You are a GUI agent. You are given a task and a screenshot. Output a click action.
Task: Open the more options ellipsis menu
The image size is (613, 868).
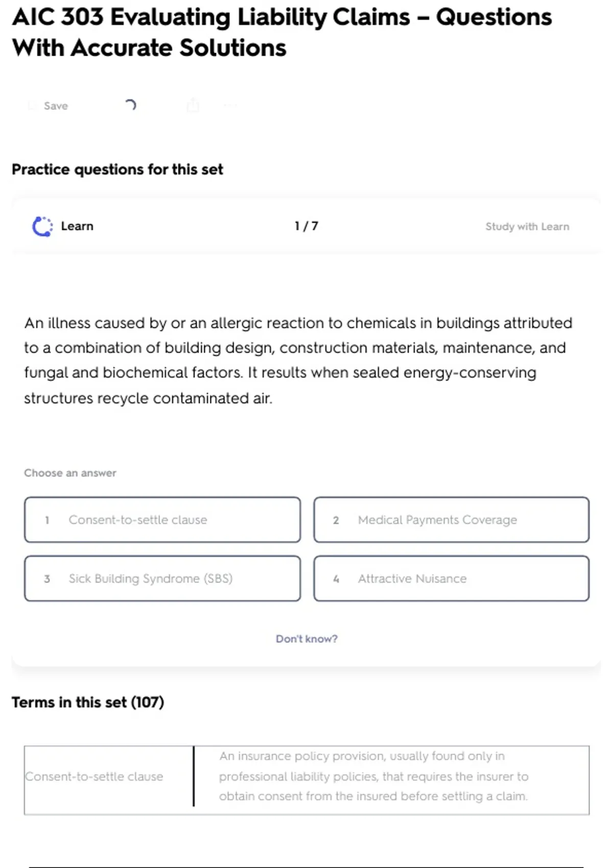coord(230,106)
